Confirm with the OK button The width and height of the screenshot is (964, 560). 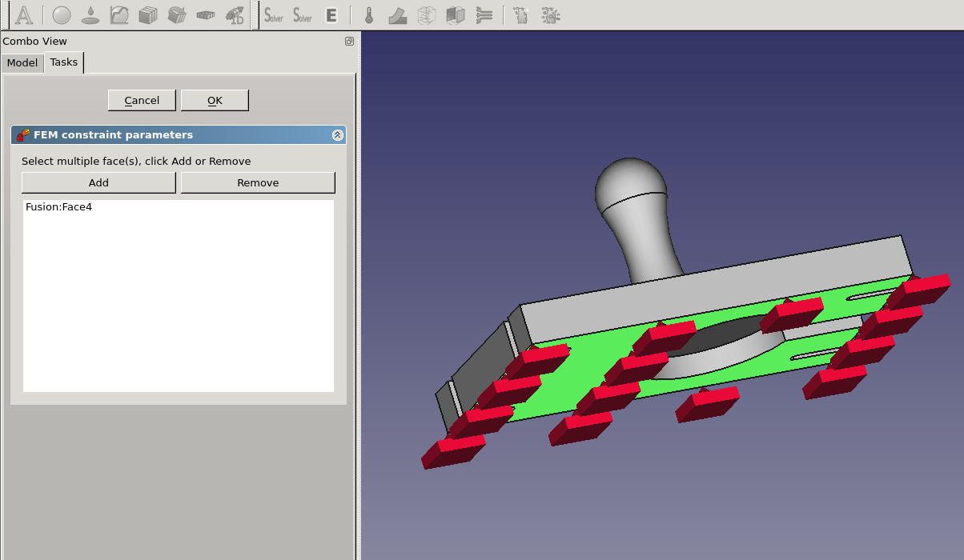click(215, 100)
